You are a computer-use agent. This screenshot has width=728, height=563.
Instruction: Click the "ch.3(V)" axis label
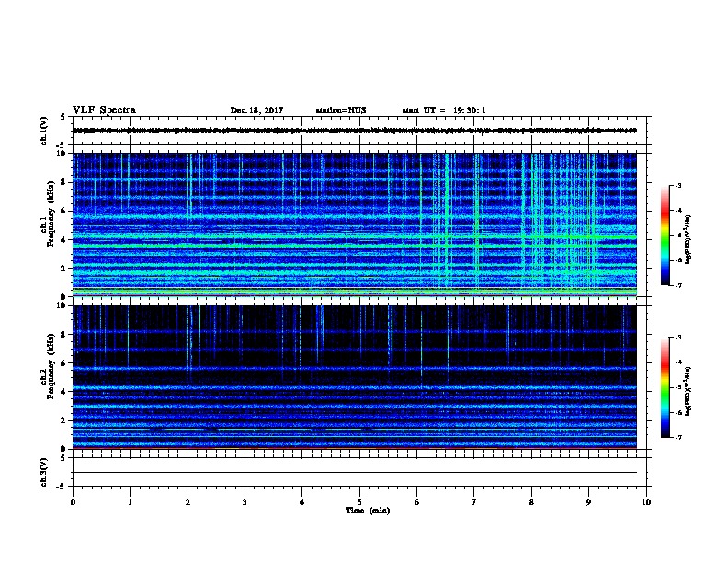click(x=44, y=473)
